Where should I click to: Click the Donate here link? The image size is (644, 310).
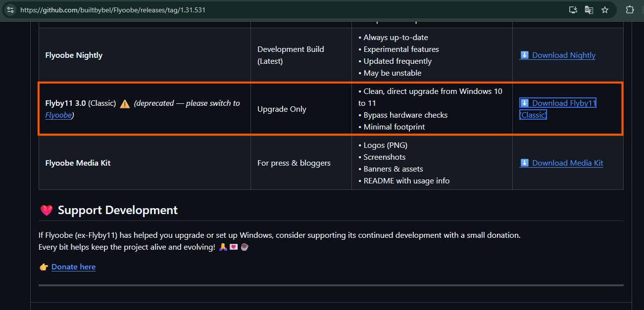(x=73, y=266)
